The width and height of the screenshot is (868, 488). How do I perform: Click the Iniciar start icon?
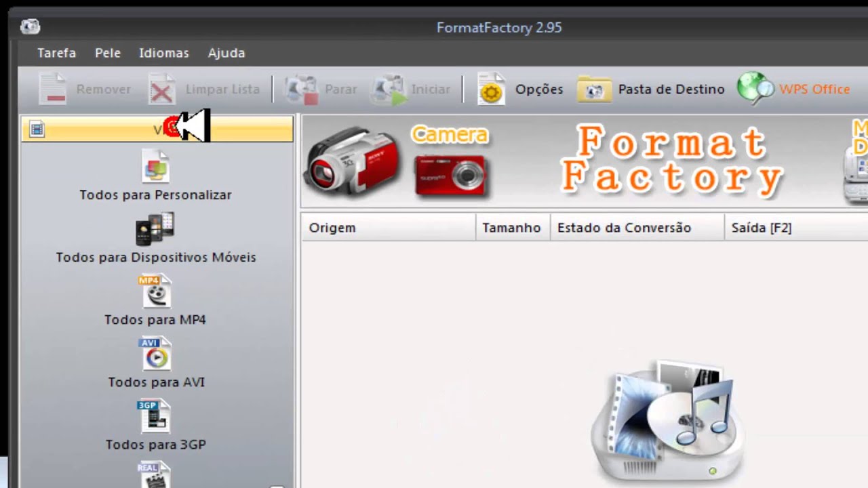389,89
